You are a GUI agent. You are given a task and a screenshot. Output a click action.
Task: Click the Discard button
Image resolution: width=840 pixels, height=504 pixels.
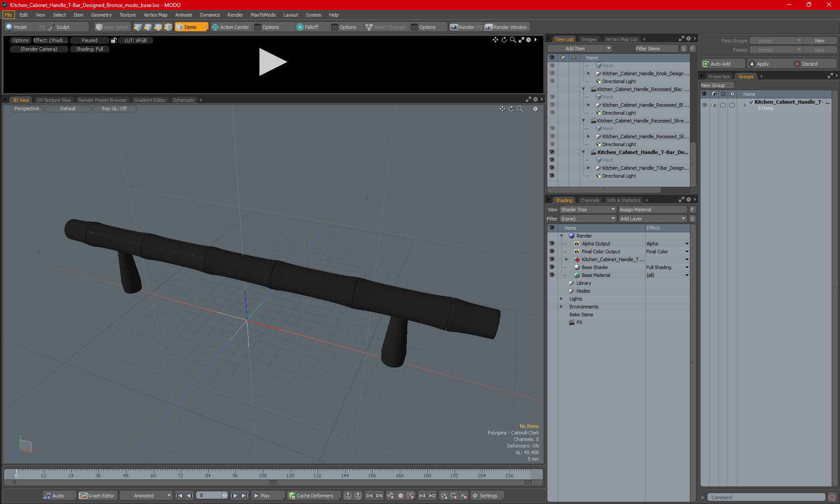(x=815, y=64)
